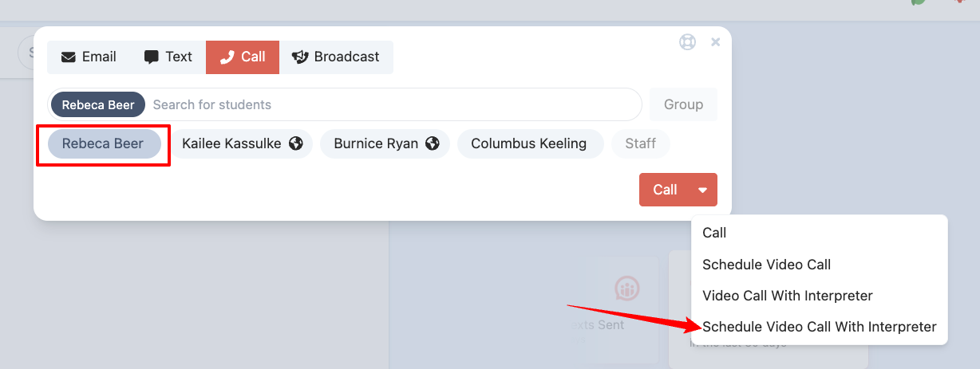The image size is (980, 369).
Task: Click the help lifebuoy icon
Action: tap(687, 42)
